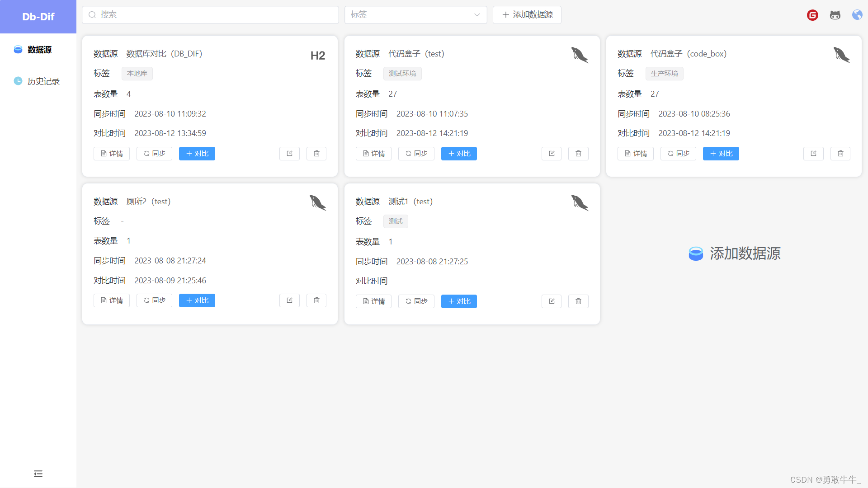Delete 代码盒子 (code_box) with trash icon
This screenshot has height=488, width=868.
click(x=840, y=154)
